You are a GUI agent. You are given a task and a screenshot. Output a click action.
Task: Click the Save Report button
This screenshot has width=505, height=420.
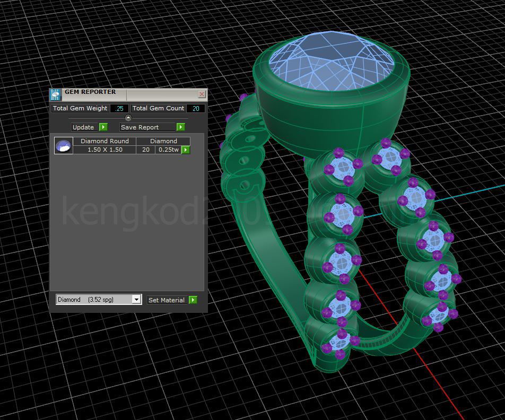tap(148, 127)
